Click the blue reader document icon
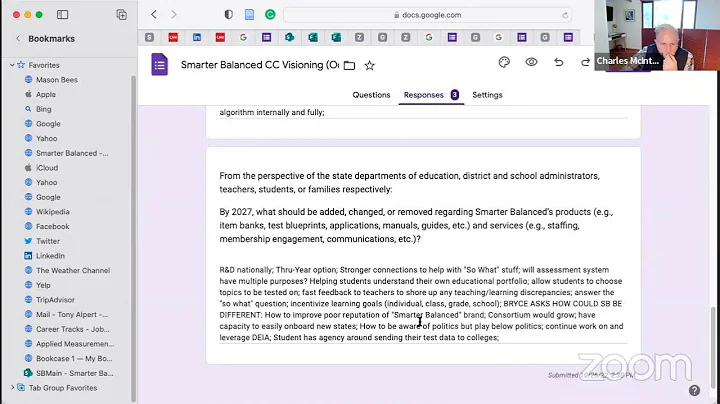 (x=249, y=15)
